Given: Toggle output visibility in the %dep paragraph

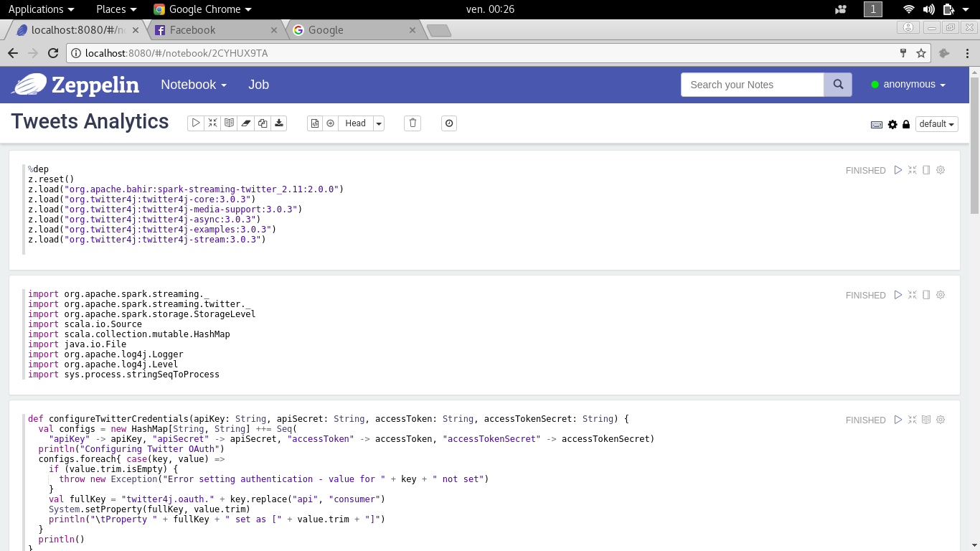Looking at the screenshot, I should click(926, 170).
